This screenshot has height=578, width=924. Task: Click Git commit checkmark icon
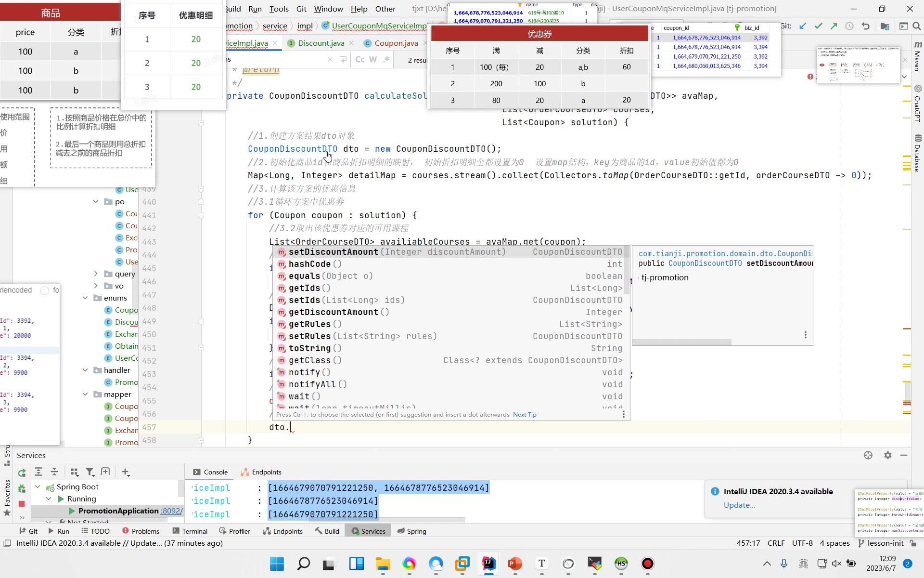(x=818, y=26)
